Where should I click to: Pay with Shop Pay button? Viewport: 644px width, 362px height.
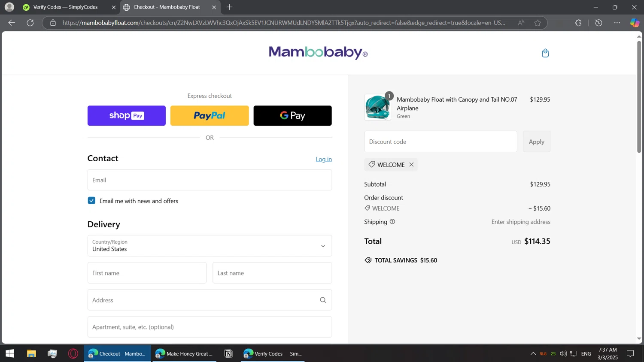click(x=127, y=116)
